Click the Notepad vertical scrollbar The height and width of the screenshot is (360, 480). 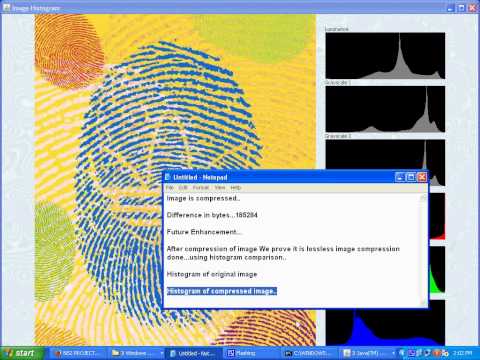(423, 250)
